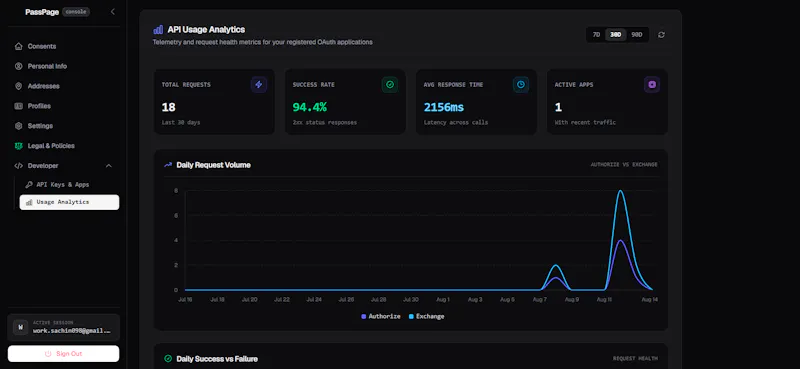Image resolution: width=800 pixels, height=369 pixels.
Task: Click the AUTHORIZE VS EXCHANGE label
Action: pos(624,165)
